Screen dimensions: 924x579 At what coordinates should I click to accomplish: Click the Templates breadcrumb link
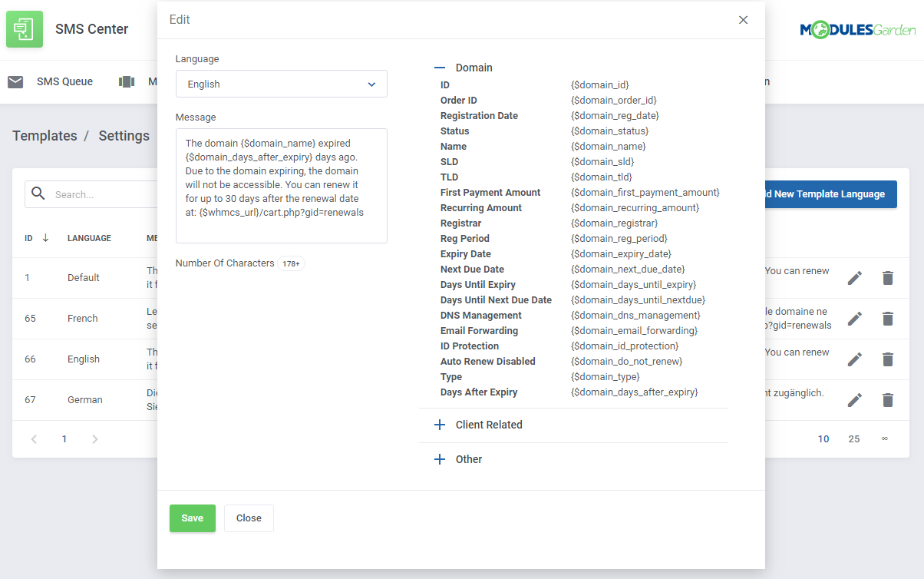[x=45, y=136]
